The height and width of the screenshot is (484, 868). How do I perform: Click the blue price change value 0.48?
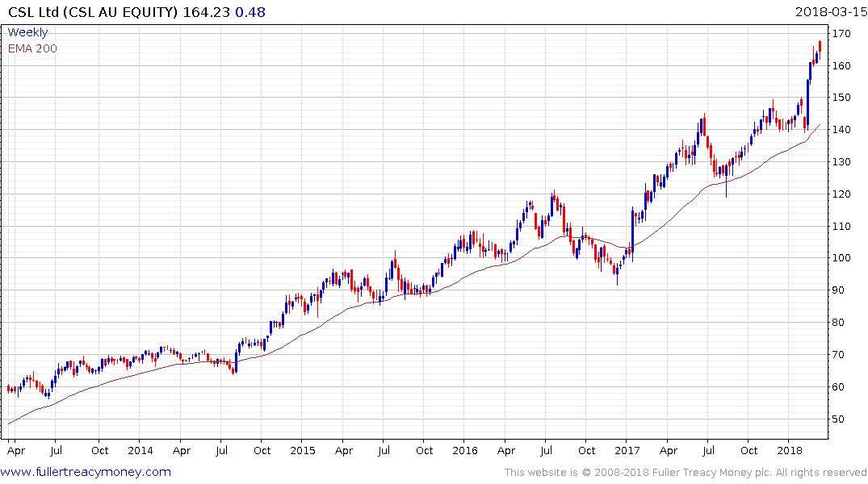pos(250,12)
